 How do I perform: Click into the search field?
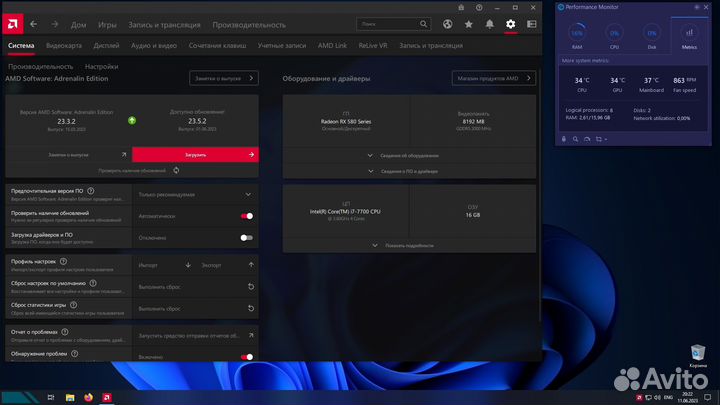coord(388,24)
